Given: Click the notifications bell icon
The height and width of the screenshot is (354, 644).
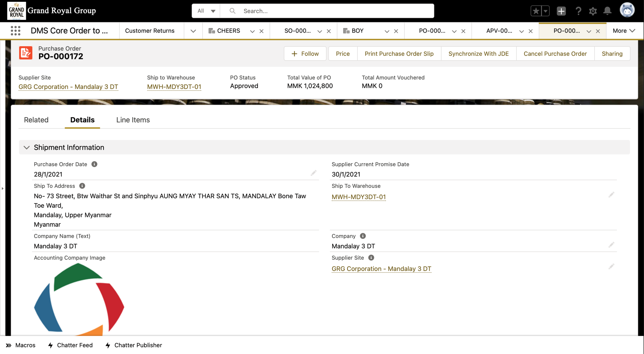Looking at the screenshot, I should (x=607, y=11).
